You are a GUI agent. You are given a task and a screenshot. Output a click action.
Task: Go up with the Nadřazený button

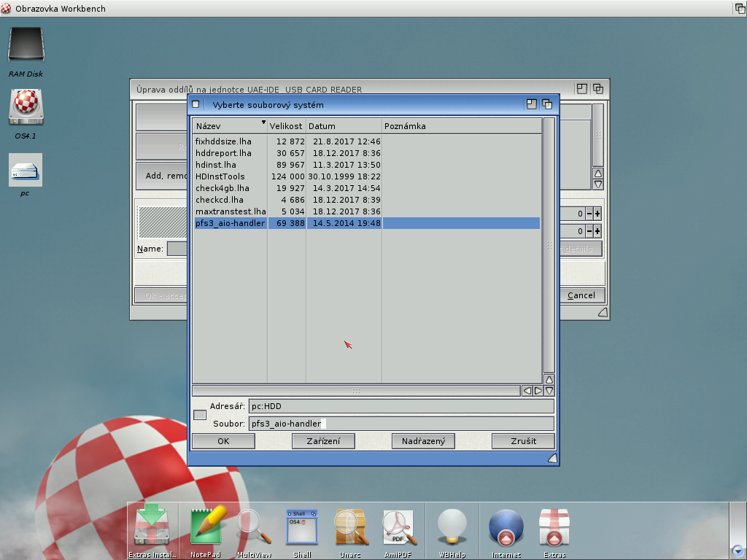pyautogui.click(x=423, y=441)
